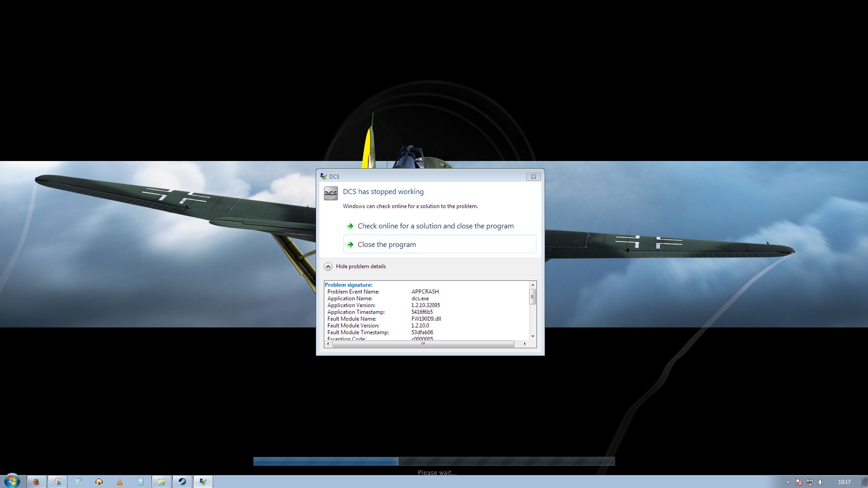Click the DCS error report taskbar icon
The image size is (868, 488).
(203, 482)
